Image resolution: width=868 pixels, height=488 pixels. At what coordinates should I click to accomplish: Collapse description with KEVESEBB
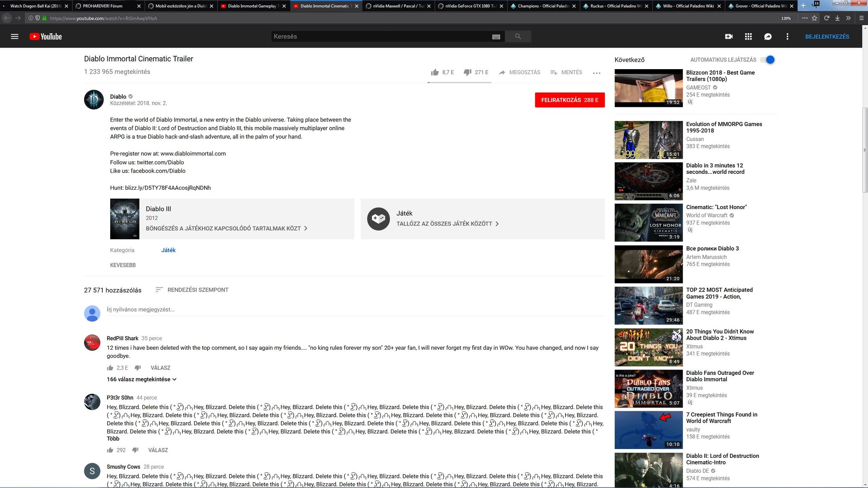123,265
